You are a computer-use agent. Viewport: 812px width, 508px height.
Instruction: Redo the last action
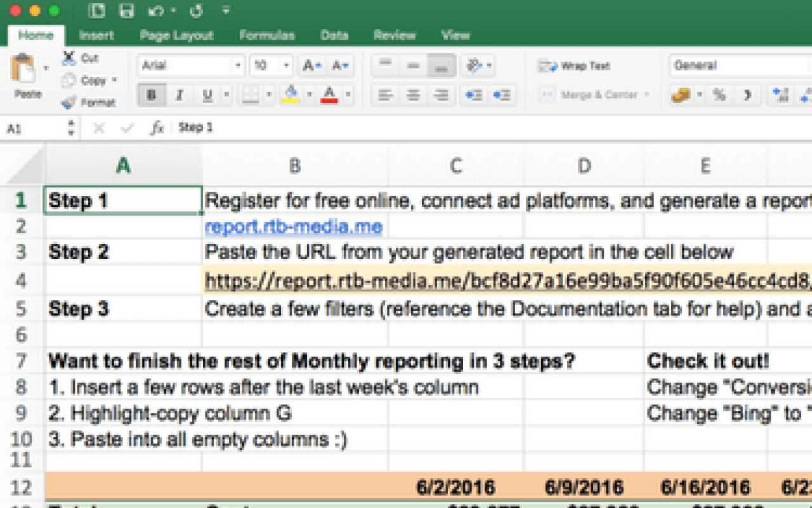pyautogui.click(x=196, y=11)
